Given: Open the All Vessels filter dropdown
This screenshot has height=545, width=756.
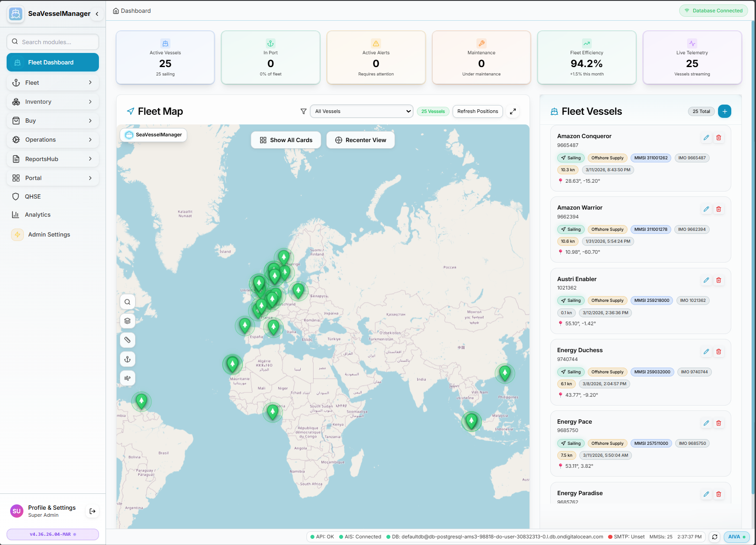Looking at the screenshot, I should [x=361, y=111].
